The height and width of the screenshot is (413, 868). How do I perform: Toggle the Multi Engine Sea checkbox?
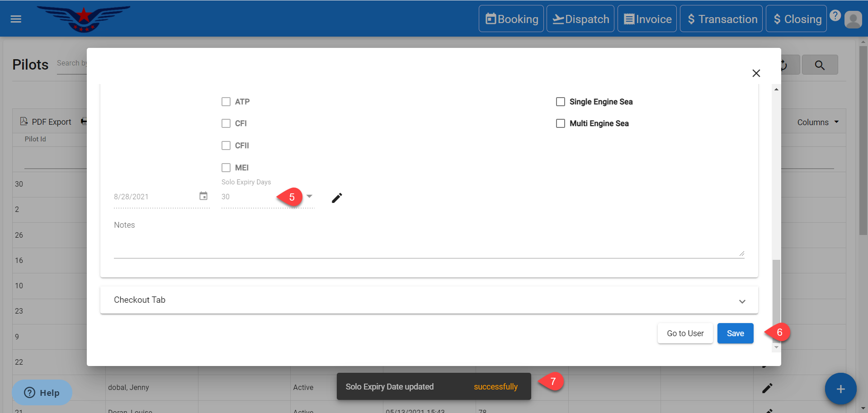pyautogui.click(x=561, y=123)
